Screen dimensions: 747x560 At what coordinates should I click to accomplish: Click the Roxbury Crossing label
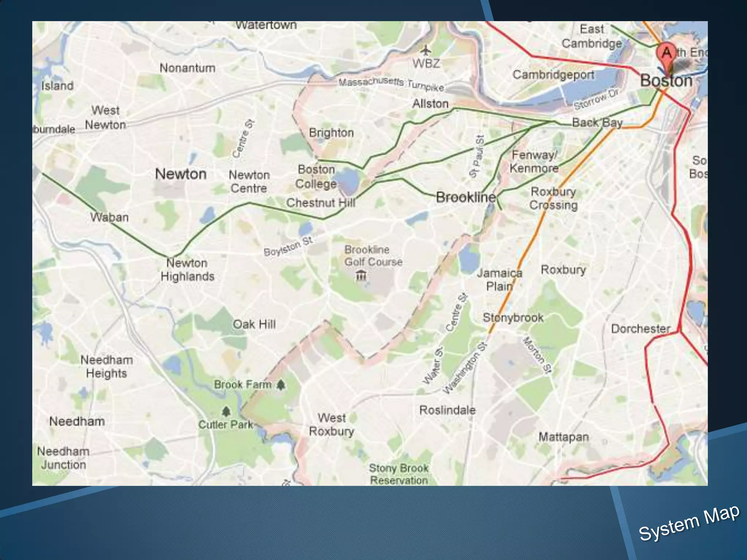tap(553, 198)
